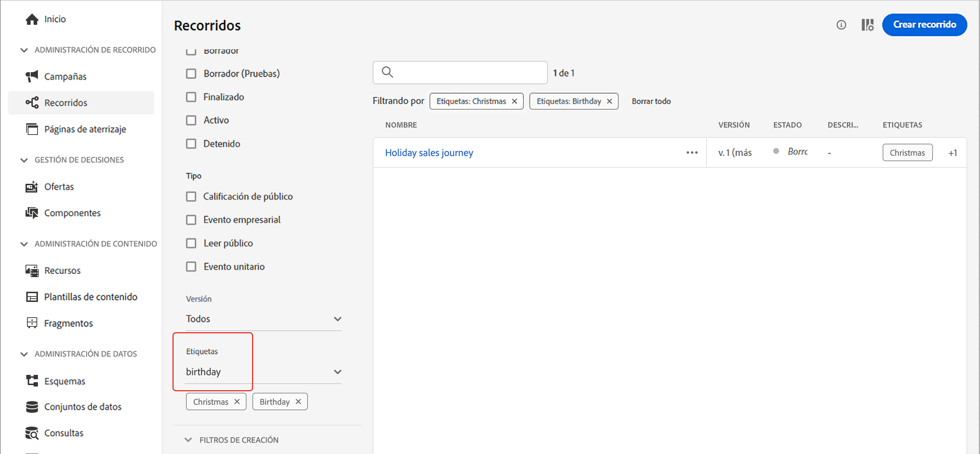The width and height of the screenshot is (980, 454).
Task: Check the Finalizado status checkbox
Action: [191, 97]
